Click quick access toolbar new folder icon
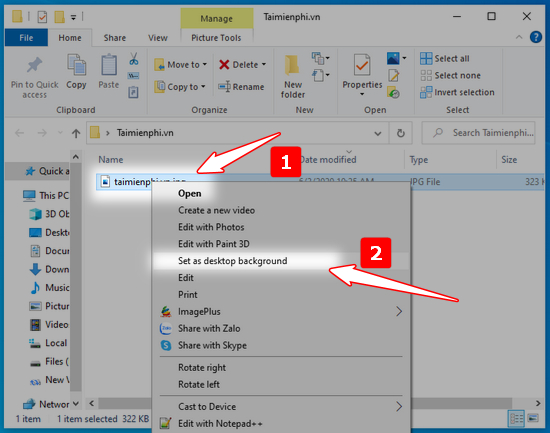550x433 pixels. (x=59, y=16)
